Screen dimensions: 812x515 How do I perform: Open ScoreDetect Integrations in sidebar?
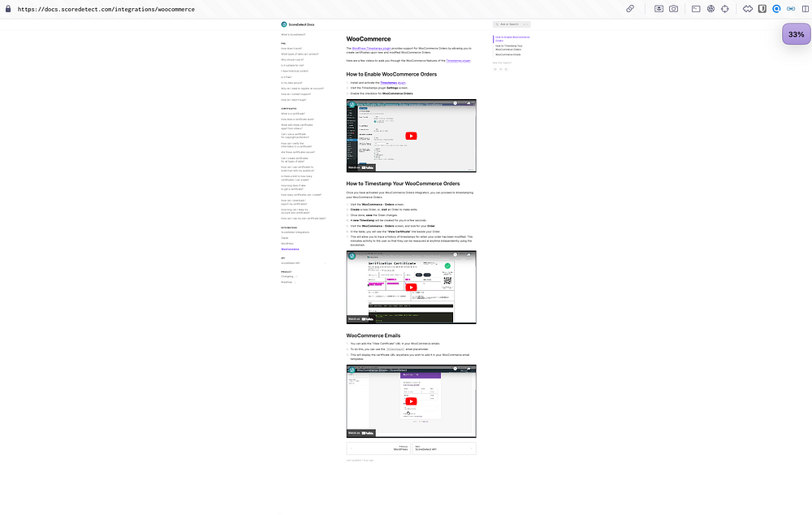296,232
